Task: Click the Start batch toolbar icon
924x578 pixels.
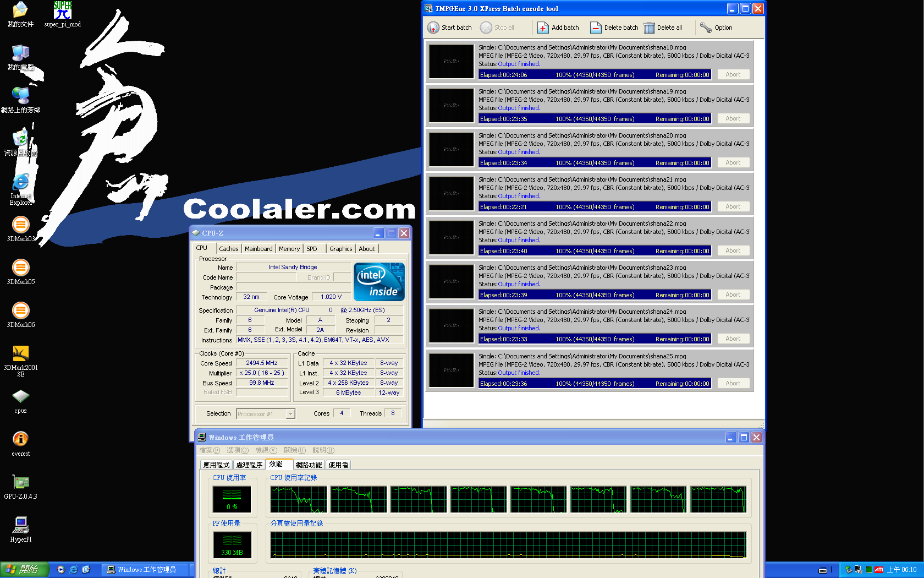Action: pos(433,28)
